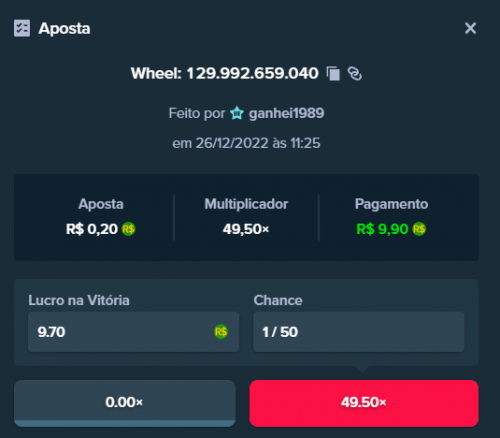Copy the Wheel bet ID
The height and width of the screenshot is (438, 500).
(333, 74)
